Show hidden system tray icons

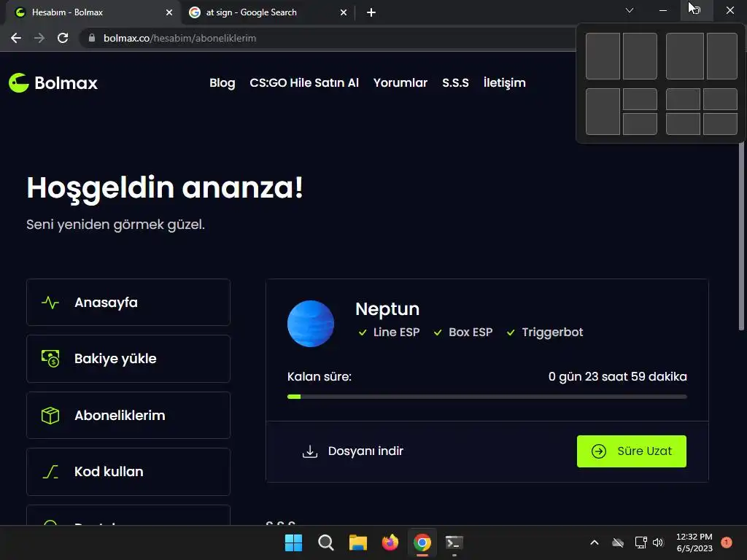595,542
